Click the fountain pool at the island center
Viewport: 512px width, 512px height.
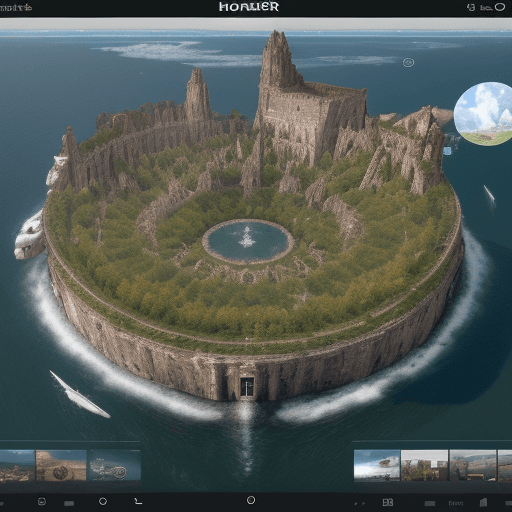pyautogui.click(x=248, y=241)
